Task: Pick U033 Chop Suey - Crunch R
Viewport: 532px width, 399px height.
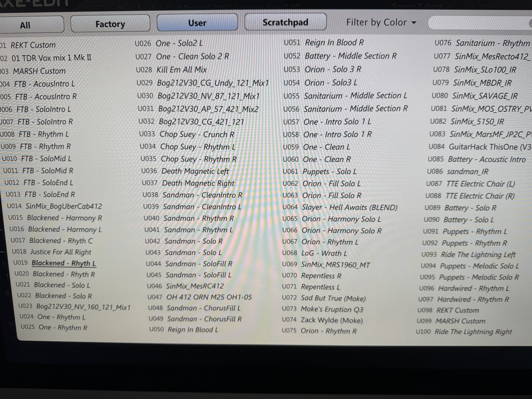Action: coord(187,134)
